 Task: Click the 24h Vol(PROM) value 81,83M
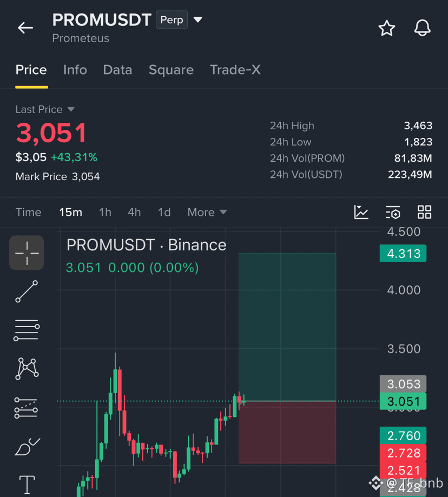pyautogui.click(x=413, y=158)
